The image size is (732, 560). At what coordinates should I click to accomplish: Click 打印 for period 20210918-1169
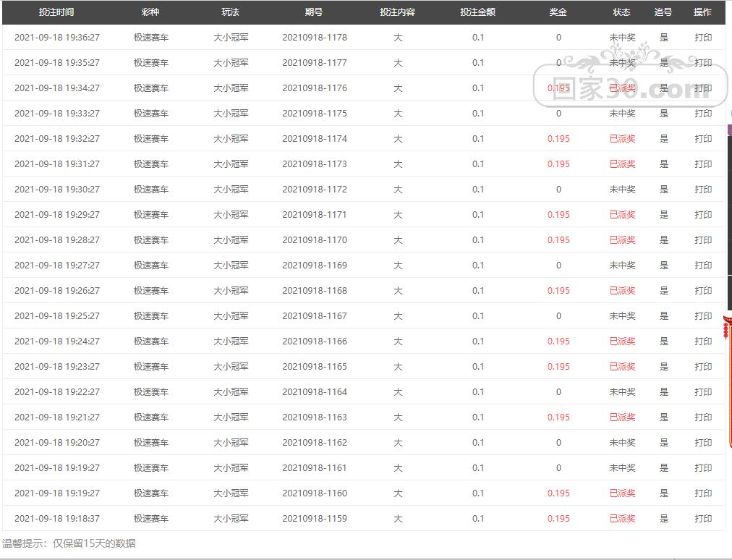pos(703,266)
